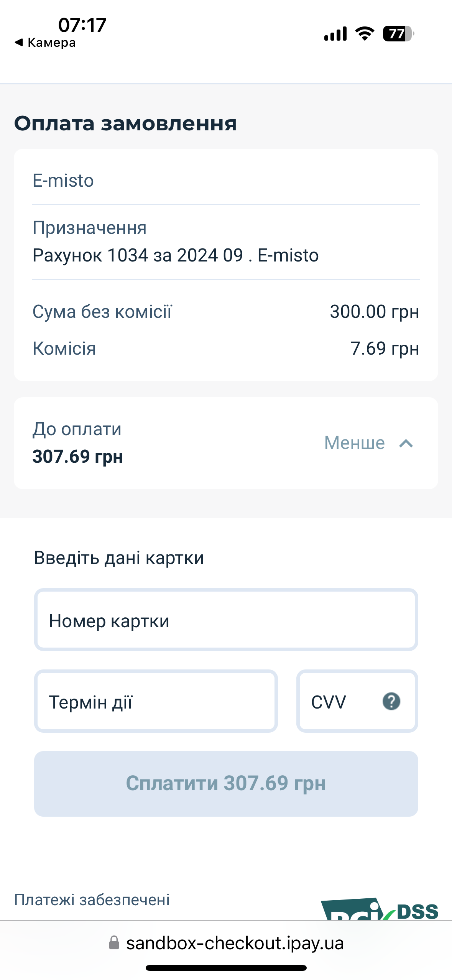The image size is (452, 980).
Task: Tap the Камера back link text
Action: [x=51, y=43]
